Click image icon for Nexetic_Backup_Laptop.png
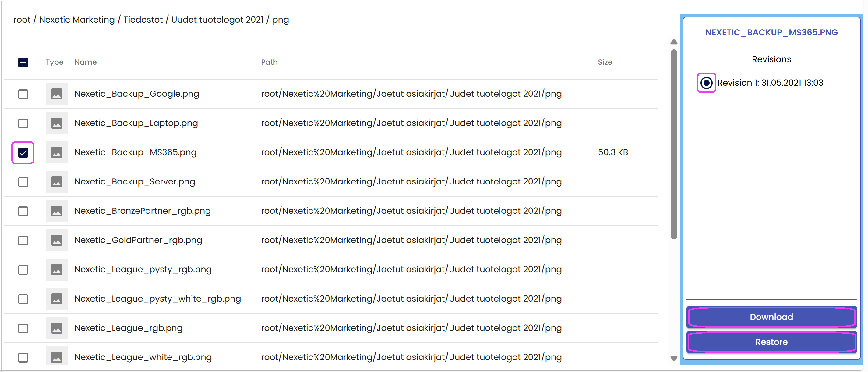The width and height of the screenshot is (868, 372). (x=56, y=123)
